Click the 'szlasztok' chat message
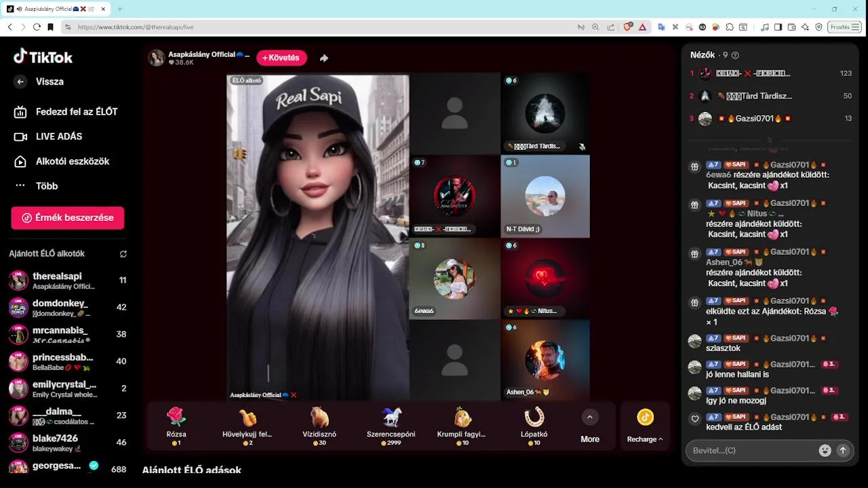The image size is (868, 488). (x=724, y=348)
